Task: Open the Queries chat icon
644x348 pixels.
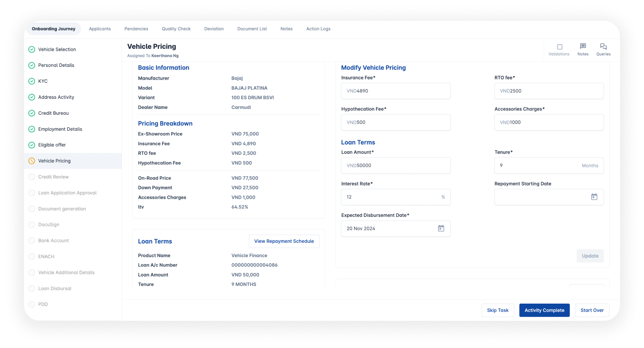Action: click(x=603, y=46)
